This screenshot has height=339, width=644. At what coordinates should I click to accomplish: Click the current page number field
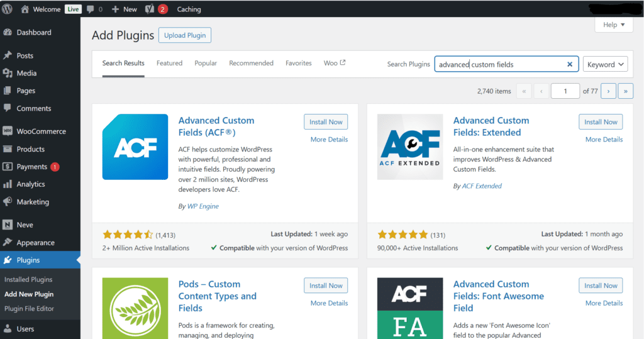[x=565, y=91]
